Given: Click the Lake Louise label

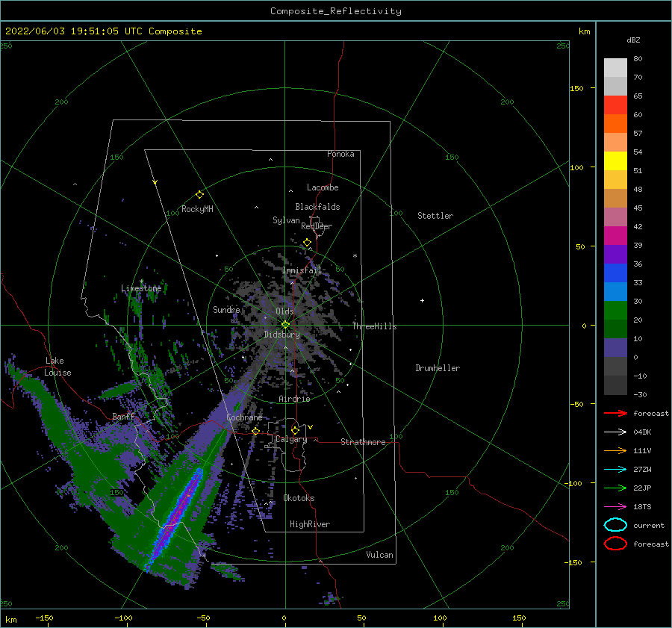Looking at the screenshot, I should tap(57, 367).
